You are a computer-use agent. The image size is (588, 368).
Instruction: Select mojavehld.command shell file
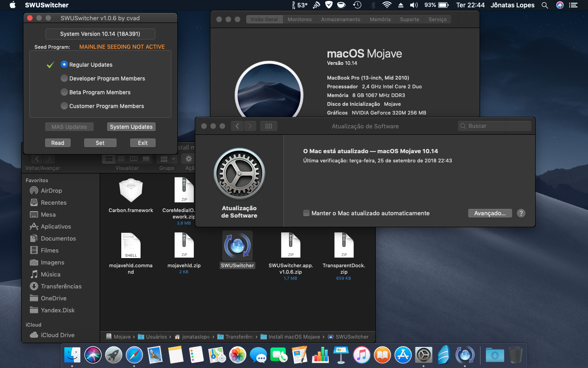coord(131,246)
